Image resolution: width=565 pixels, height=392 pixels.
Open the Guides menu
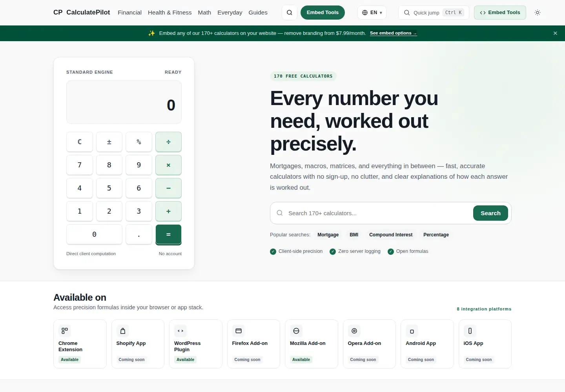(258, 13)
